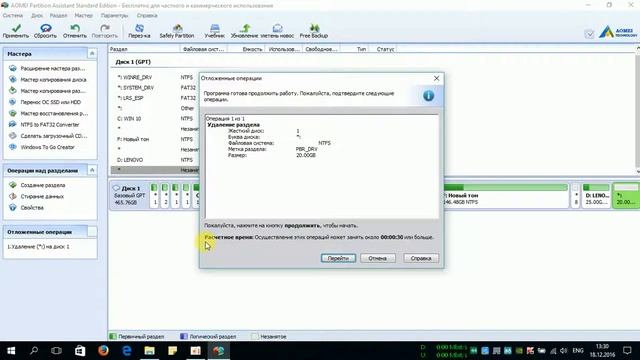Open Firefox from the taskbar

click(103, 351)
